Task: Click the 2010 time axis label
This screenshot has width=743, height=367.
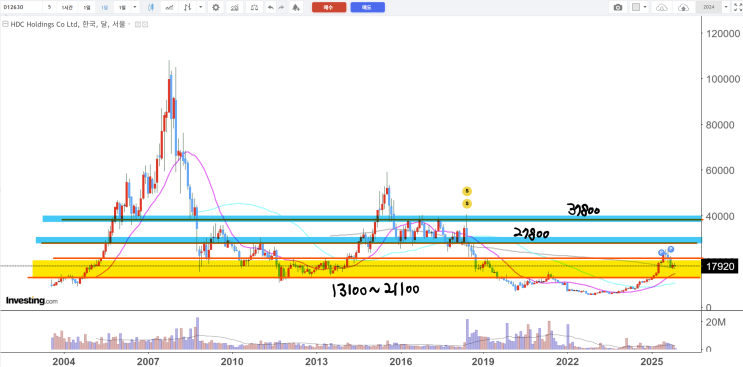Action: tap(232, 362)
